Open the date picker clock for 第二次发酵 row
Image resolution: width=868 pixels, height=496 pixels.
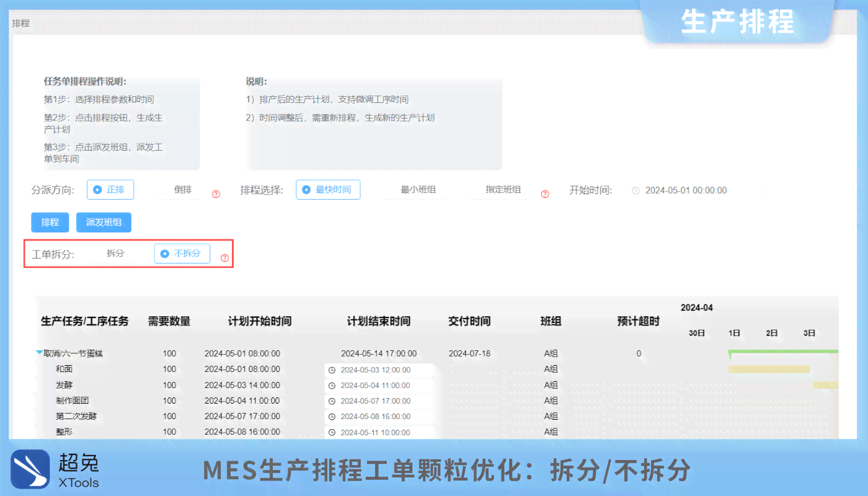coord(332,417)
